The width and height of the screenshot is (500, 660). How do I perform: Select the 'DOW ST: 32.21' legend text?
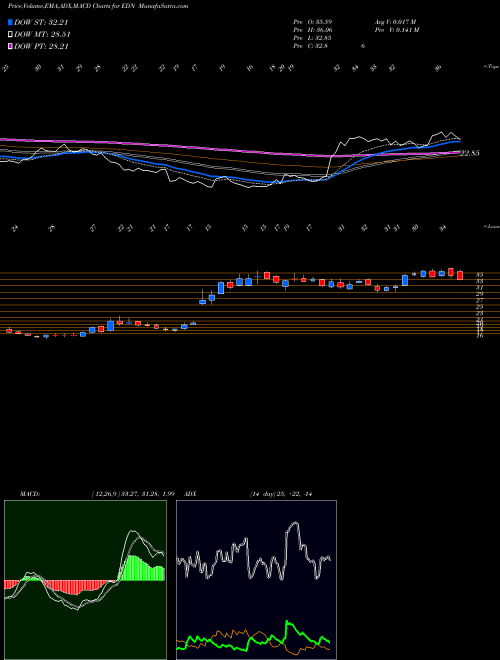point(41,23)
